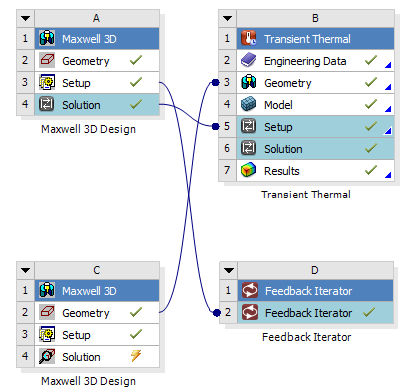Open system C dropdown arrow menu
Viewport: 418px width, 391px height.
coord(25,270)
